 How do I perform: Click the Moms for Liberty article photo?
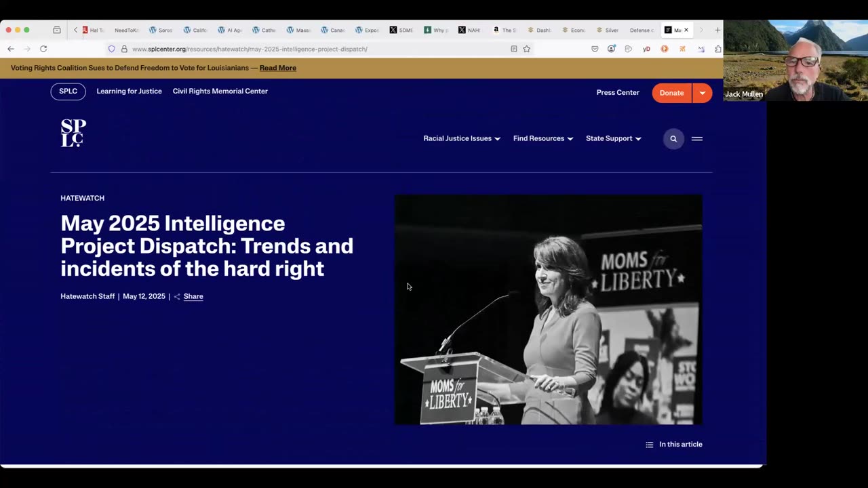click(x=549, y=310)
